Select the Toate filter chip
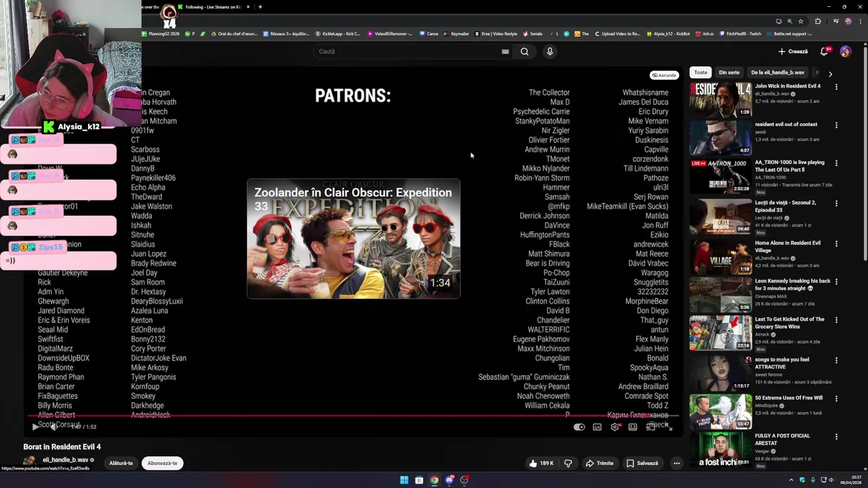868x488 pixels. 701,73
